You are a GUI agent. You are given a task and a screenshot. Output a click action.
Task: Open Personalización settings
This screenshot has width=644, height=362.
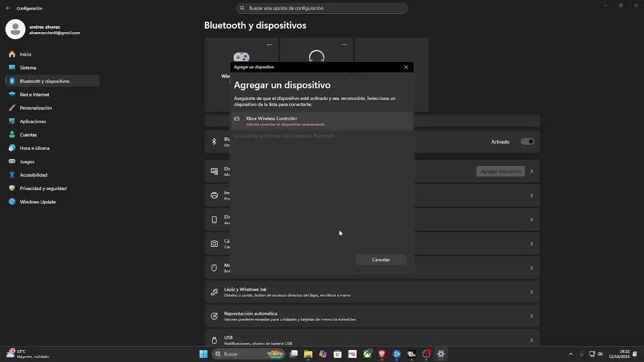(x=52, y=108)
